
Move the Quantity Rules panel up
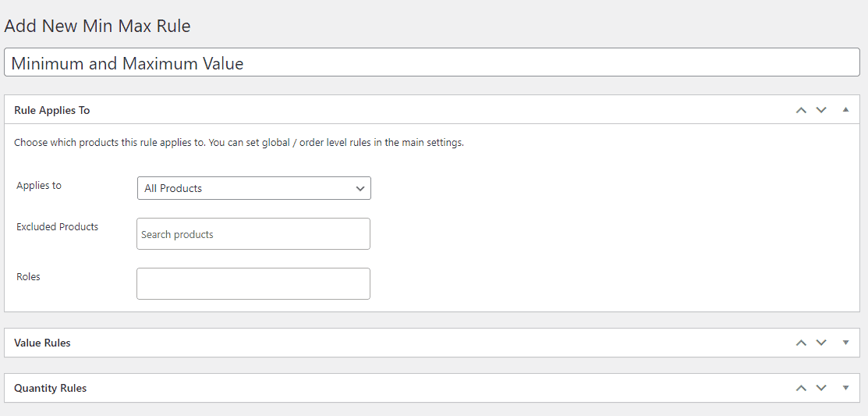tap(800, 388)
